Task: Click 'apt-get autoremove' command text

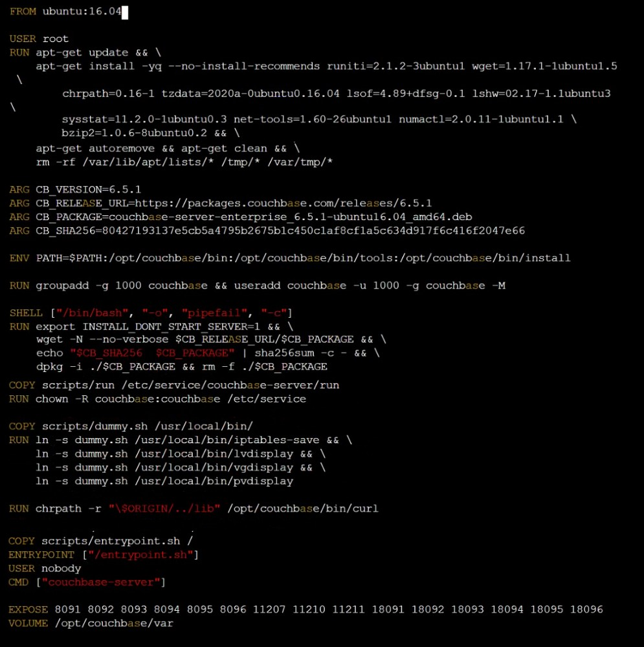Action: click(x=95, y=149)
